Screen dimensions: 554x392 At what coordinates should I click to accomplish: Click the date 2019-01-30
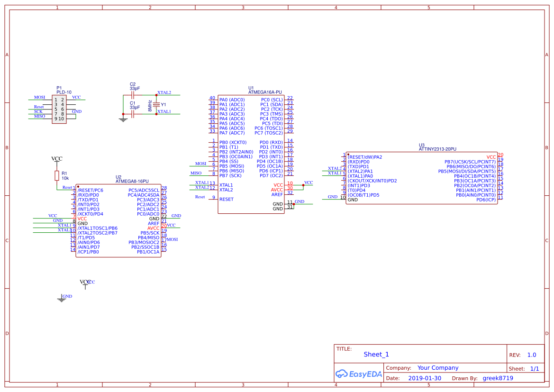coord(425,378)
